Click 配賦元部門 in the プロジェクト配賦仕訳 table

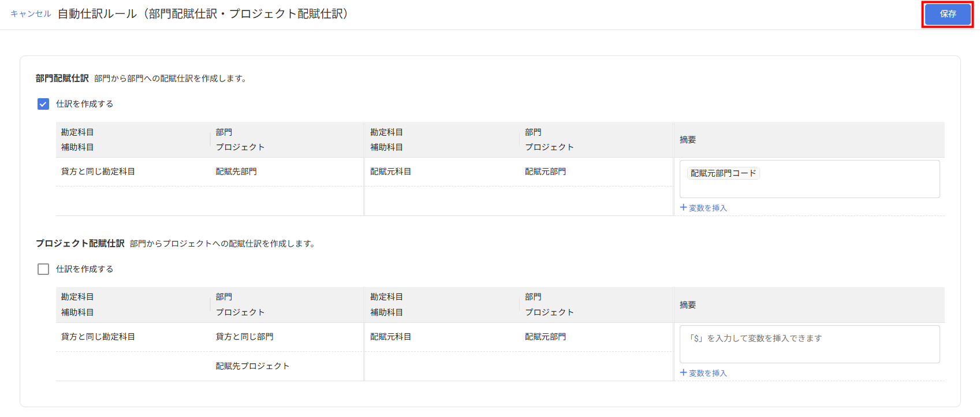[x=545, y=337]
